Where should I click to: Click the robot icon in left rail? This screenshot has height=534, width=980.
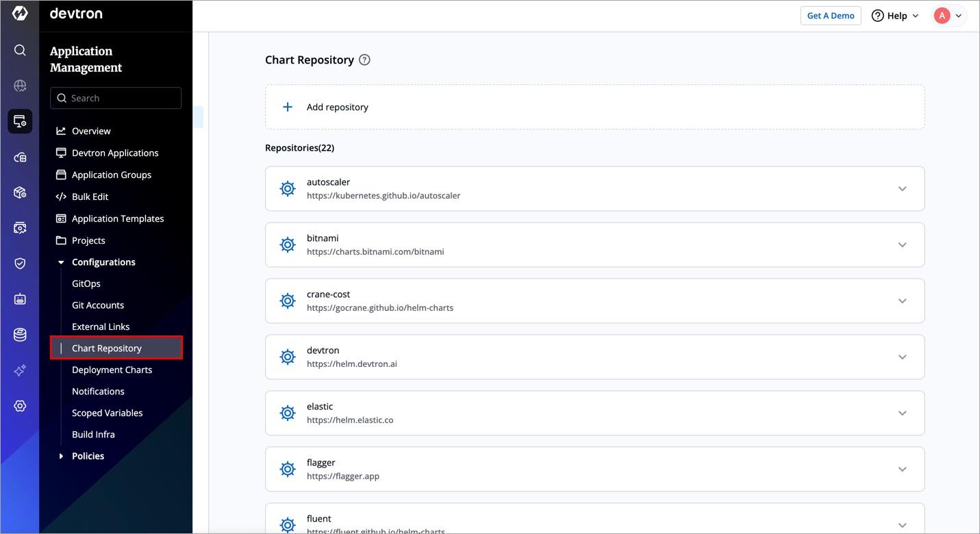pyautogui.click(x=20, y=299)
